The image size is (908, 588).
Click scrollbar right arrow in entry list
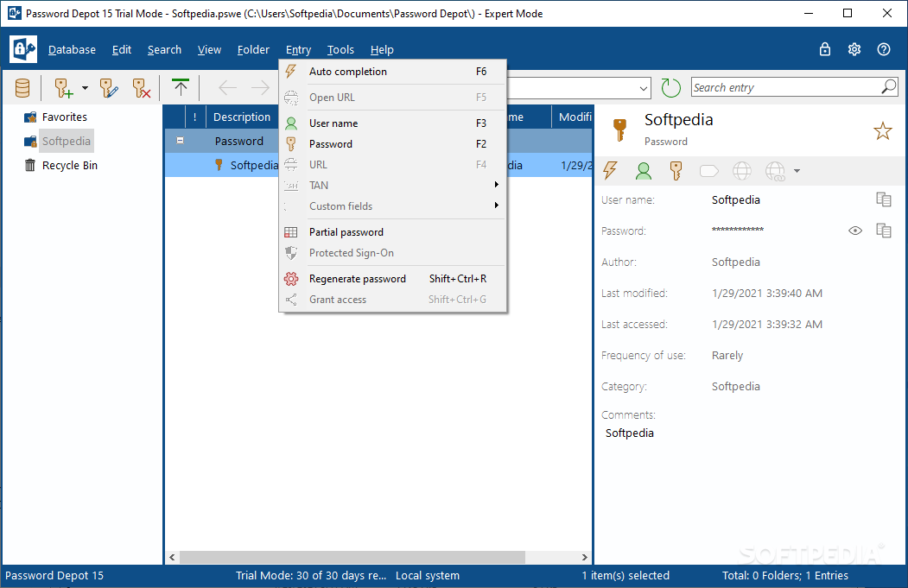tap(584, 557)
